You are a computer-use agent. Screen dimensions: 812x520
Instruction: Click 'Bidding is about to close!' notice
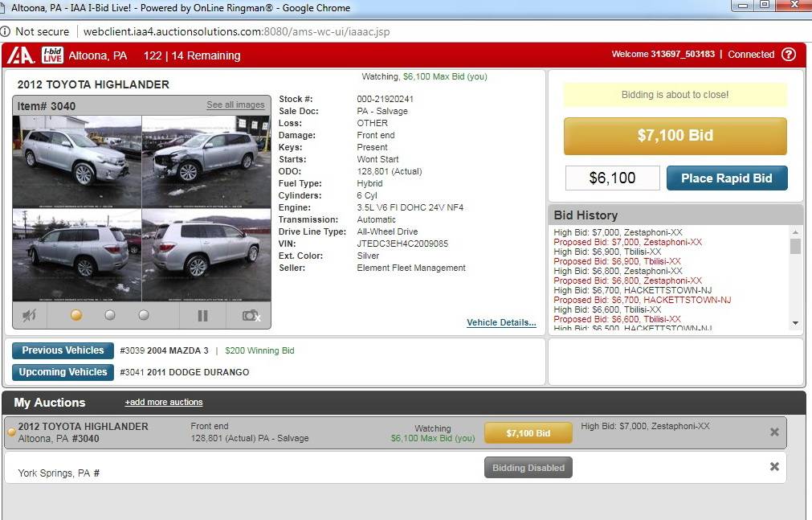[x=675, y=95]
